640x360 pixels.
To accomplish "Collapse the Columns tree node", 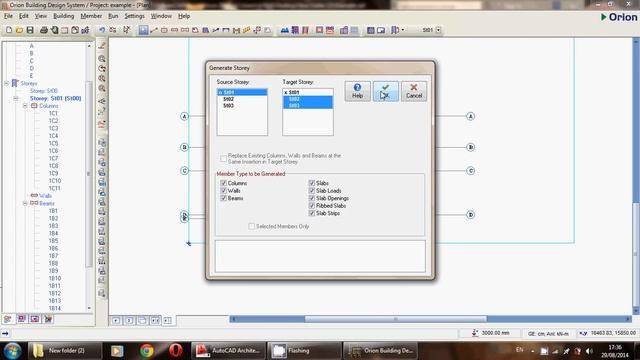I will (x=25, y=106).
